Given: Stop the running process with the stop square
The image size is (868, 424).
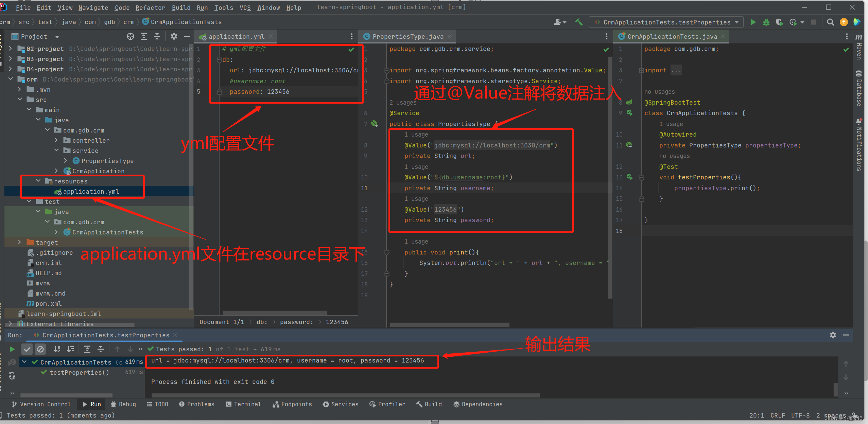Looking at the screenshot, I should (x=813, y=22).
